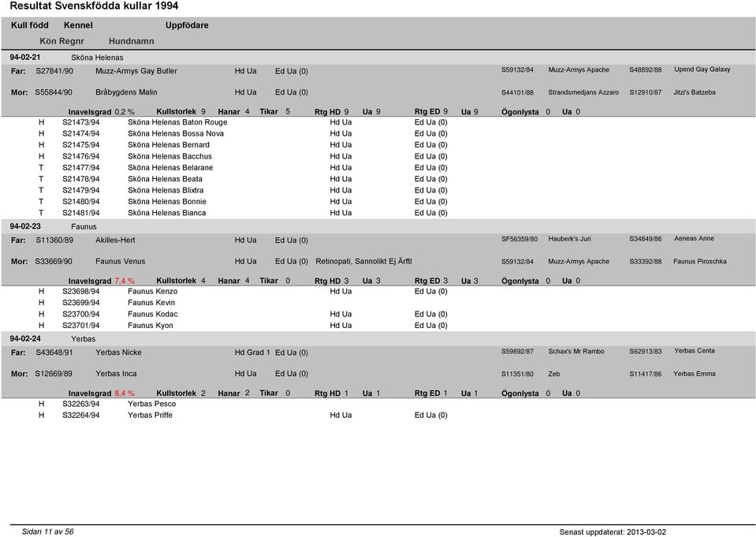Click 'Senast uppdaterat: 2013-03-02' footer
This screenshot has width=756, height=537.
(613, 532)
